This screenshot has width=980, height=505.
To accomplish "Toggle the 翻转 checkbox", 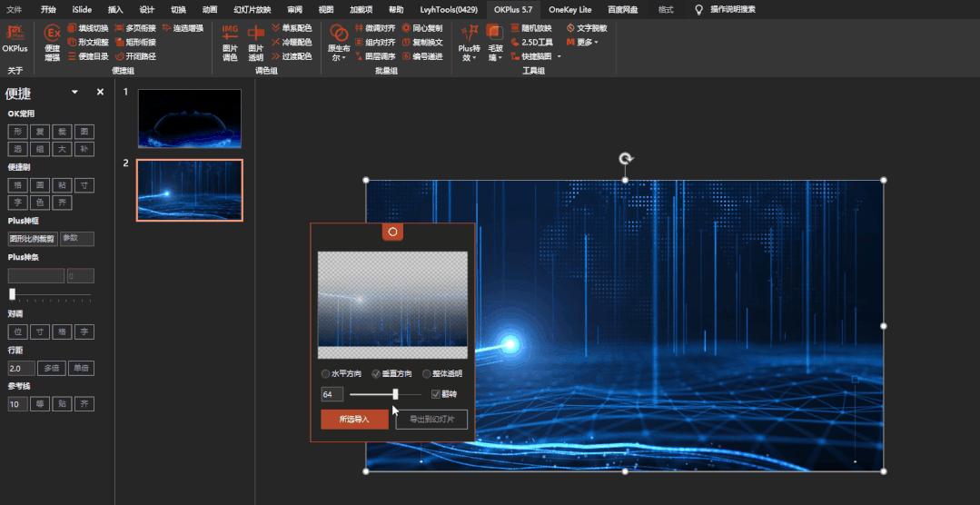I will point(436,394).
